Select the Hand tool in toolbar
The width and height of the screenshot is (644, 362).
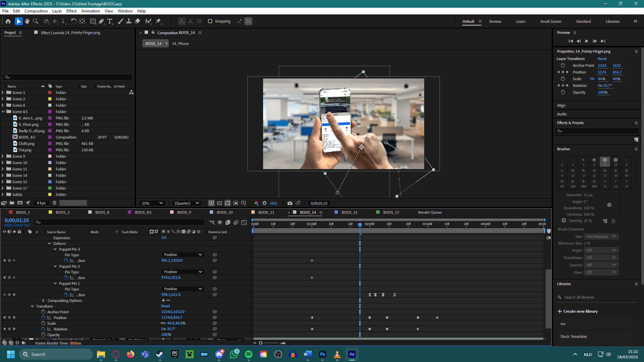coord(27,21)
